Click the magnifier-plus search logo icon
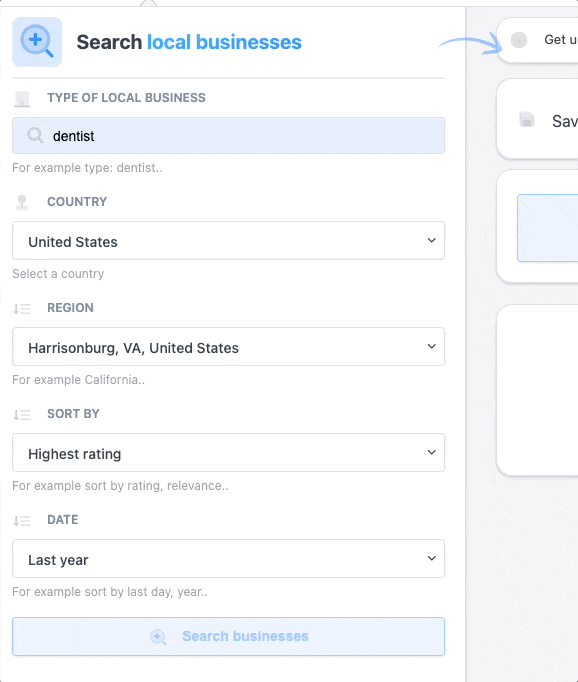Screen dimensions: 578x682 (x=37, y=42)
